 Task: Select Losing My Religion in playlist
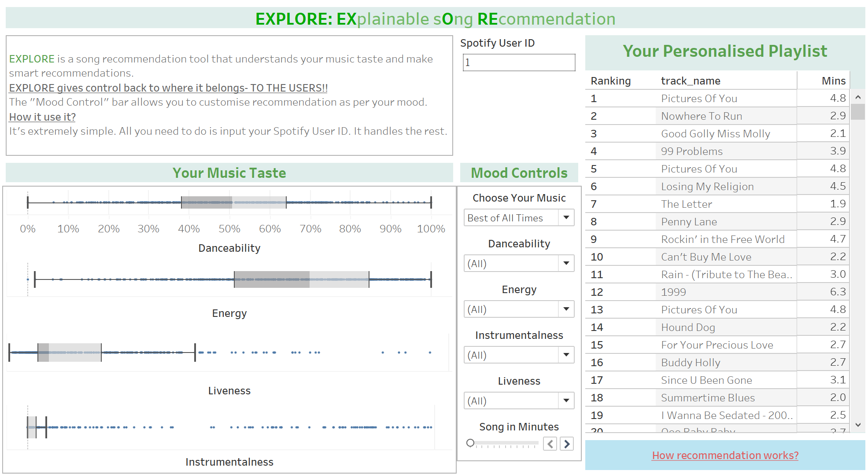(x=707, y=187)
